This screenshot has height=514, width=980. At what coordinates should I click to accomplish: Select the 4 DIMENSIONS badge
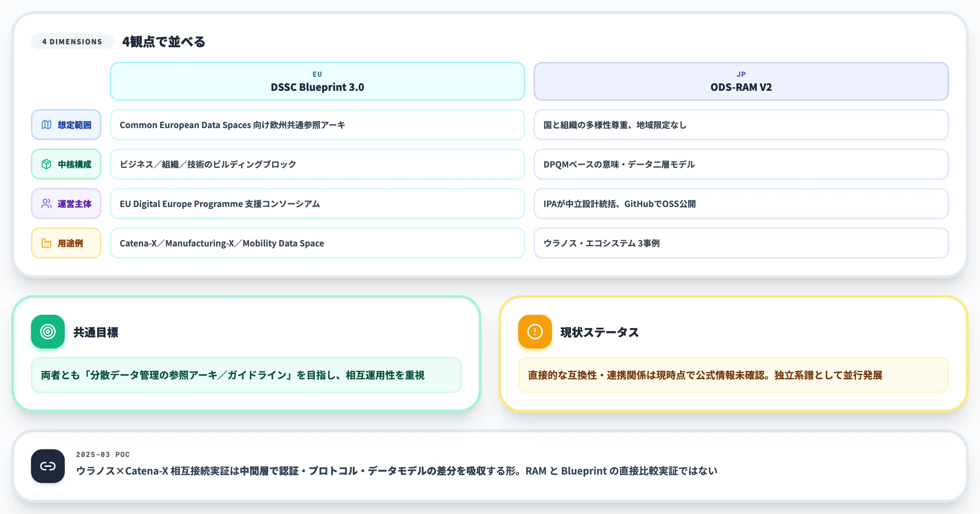click(72, 42)
